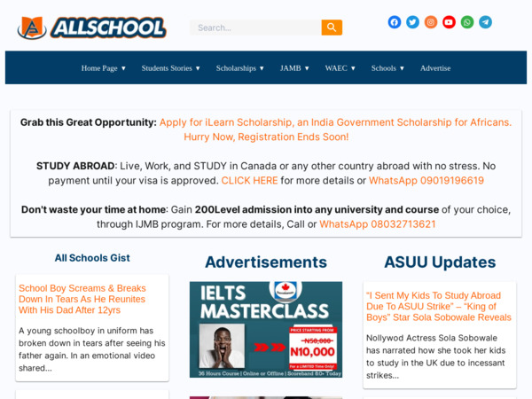This screenshot has height=399, width=532.
Task: Open the WhatsApp social icon
Action: [467, 22]
